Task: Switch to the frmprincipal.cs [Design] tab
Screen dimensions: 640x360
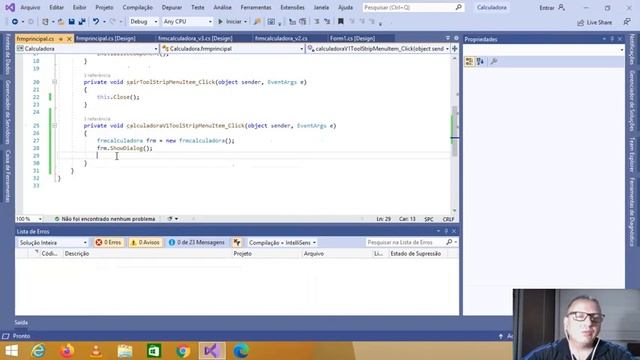Action: tap(106, 38)
